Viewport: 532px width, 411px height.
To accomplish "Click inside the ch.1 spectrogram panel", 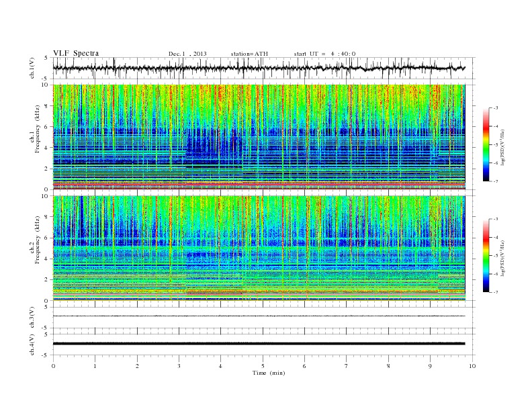I will 259,137.
